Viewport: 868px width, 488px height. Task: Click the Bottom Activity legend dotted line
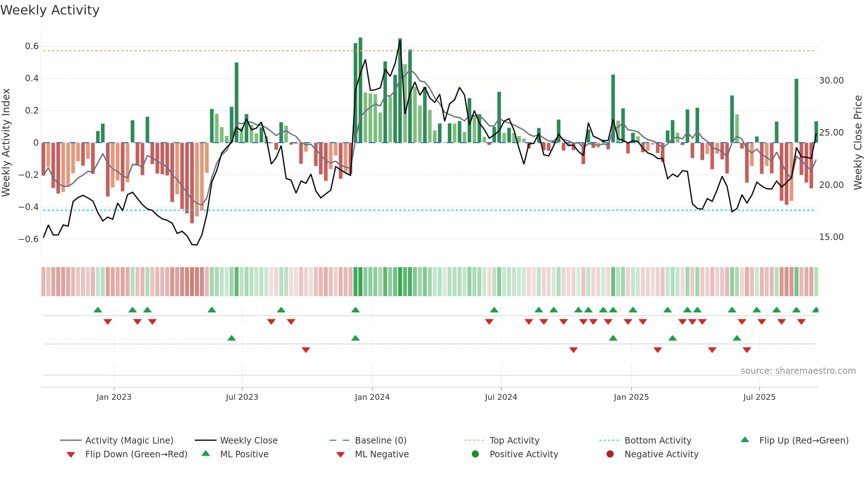click(609, 440)
